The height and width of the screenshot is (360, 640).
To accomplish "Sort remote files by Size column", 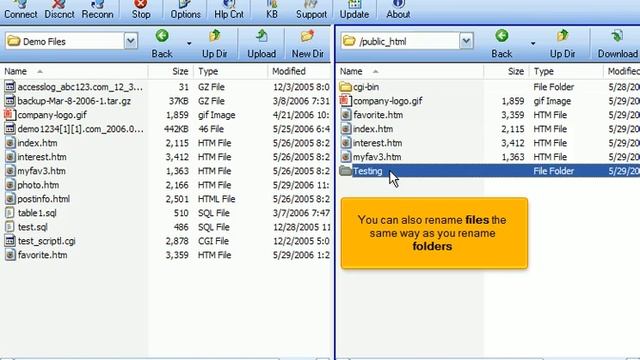I will 507,71.
